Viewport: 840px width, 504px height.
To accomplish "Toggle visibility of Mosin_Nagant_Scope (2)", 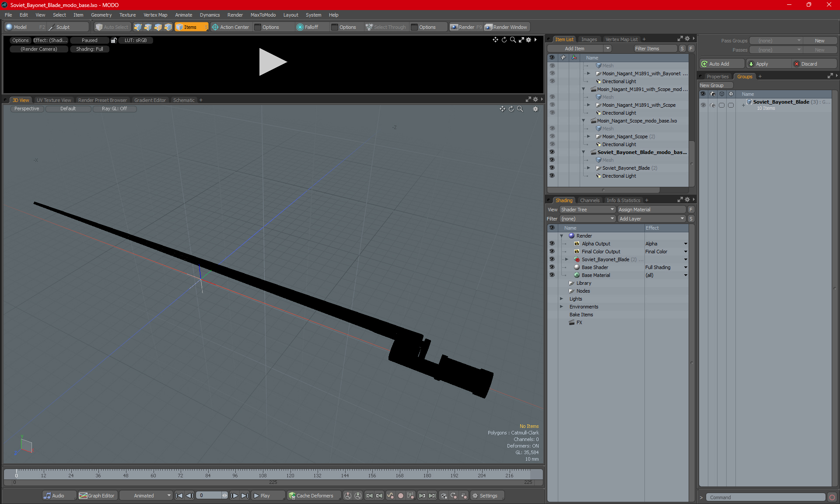I will 552,136.
